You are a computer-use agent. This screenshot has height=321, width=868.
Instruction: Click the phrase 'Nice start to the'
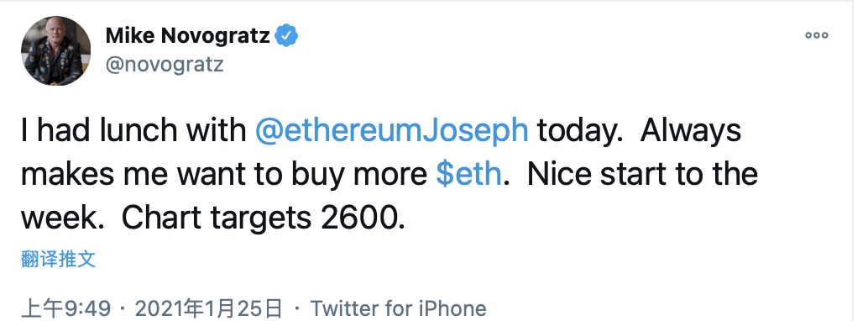[642, 174]
